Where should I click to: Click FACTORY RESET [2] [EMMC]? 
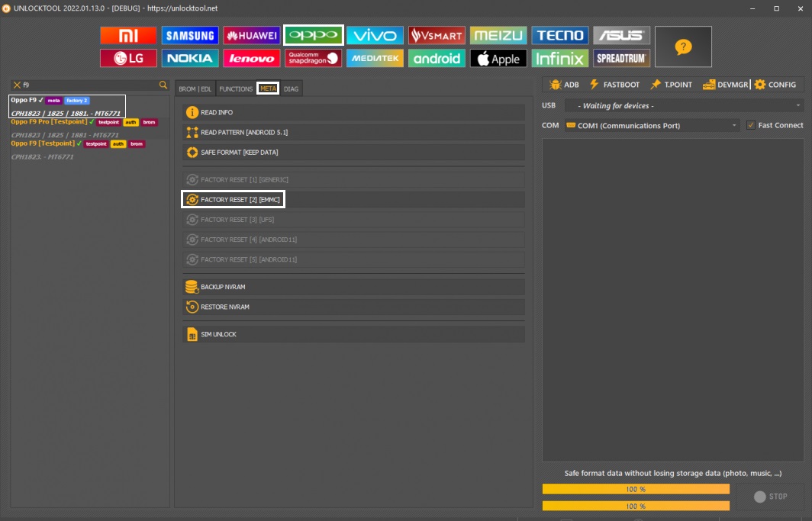353,199
